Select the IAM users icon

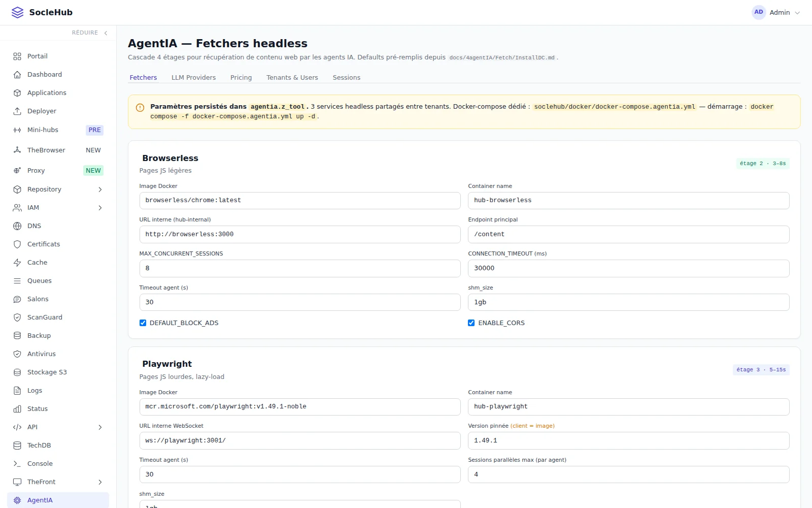coord(17,208)
